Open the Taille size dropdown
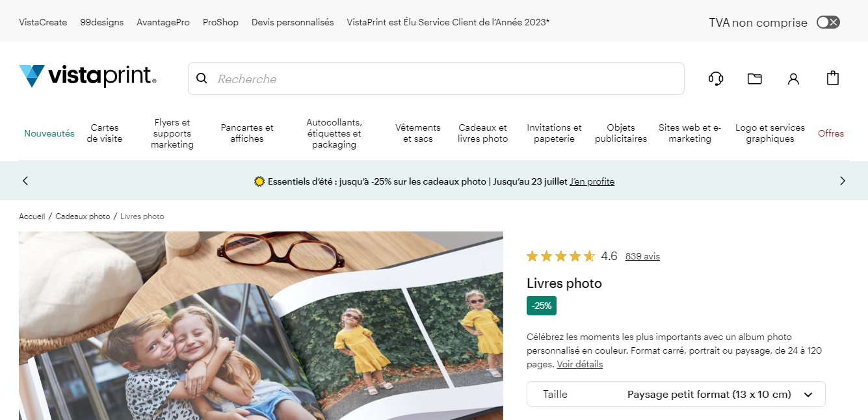The image size is (868, 420). coord(676,394)
